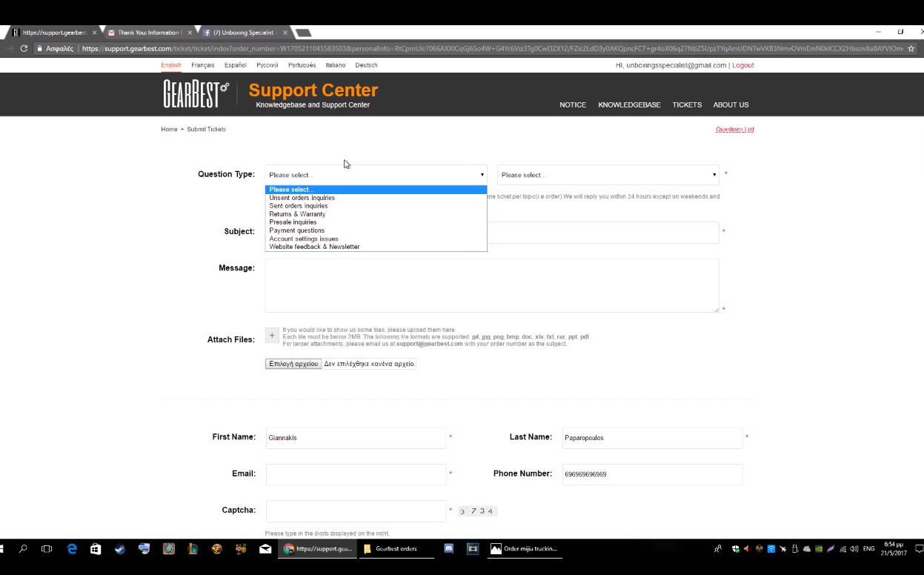The height and width of the screenshot is (575, 924).
Task: Switch to the Gmail 'Thank You' tab
Action: tap(148, 33)
